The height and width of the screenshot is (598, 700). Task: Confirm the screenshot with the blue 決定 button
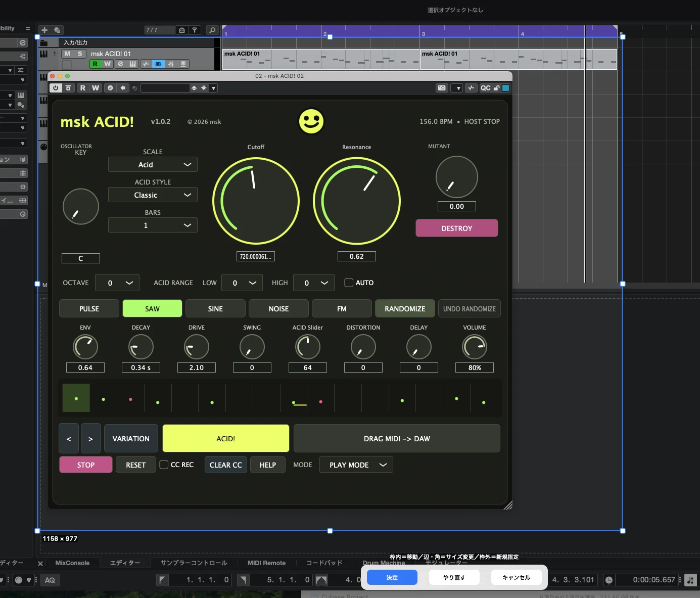point(392,577)
